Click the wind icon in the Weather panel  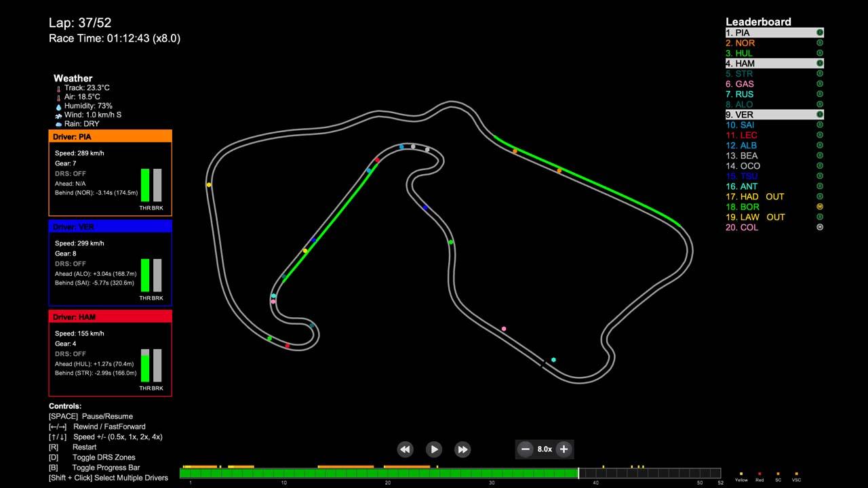click(58, 115)
